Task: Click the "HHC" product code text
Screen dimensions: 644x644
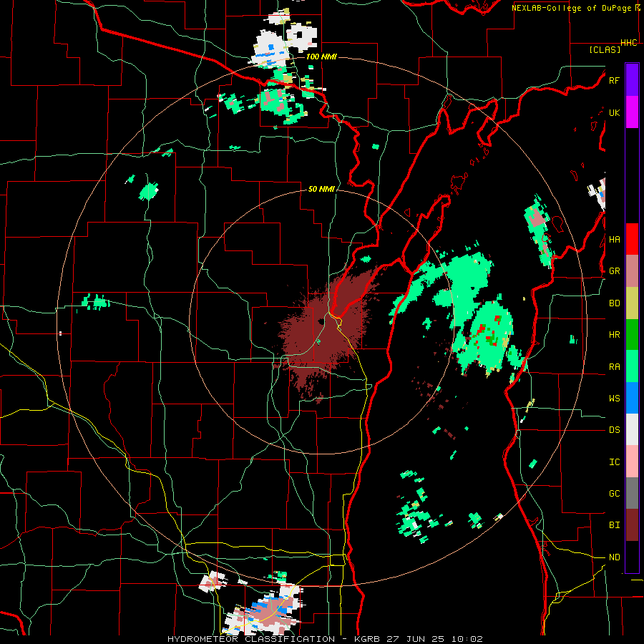Action: pyautogui.click(x=629, y=43)
